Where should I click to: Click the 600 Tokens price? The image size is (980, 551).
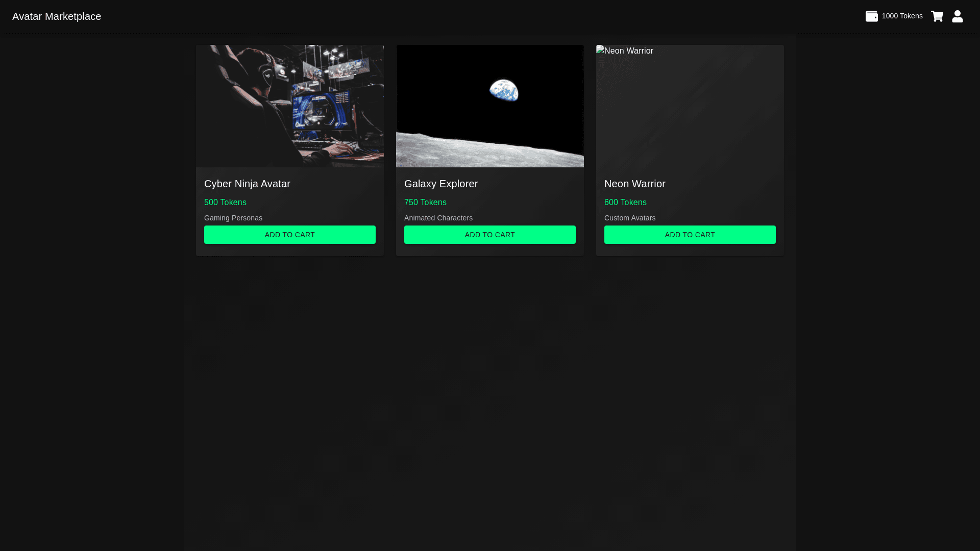[x=625, y=203]
